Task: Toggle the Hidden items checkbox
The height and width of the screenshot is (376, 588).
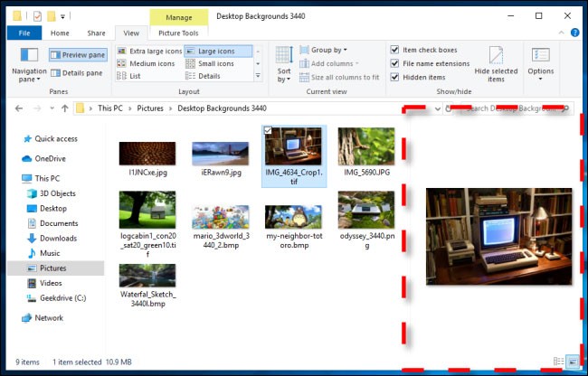Action: 395,77
